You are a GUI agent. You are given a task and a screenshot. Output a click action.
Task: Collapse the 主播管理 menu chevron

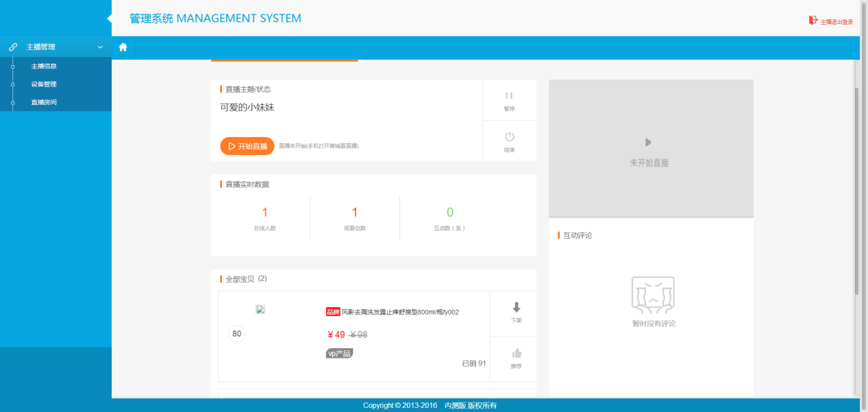tap(101, 47)
